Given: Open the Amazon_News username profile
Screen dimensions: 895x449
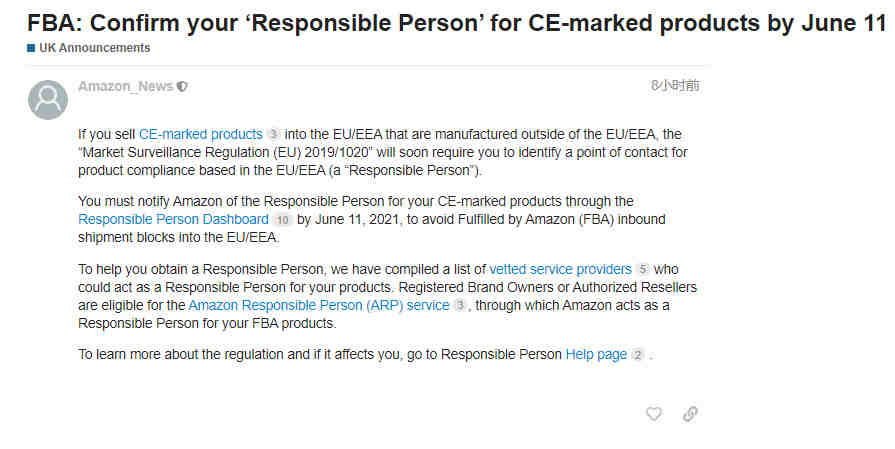Looking at the screenshot, I should [x=126, y=87].
